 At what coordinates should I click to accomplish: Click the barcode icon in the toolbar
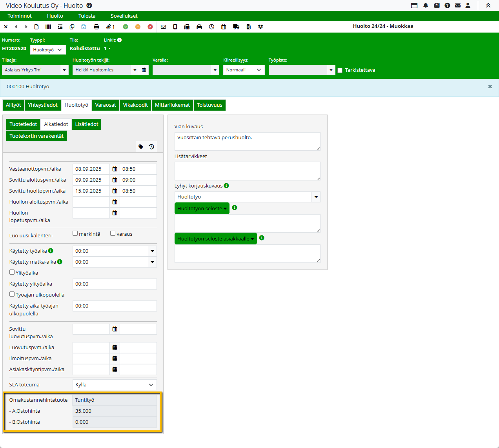coord(48,27)
